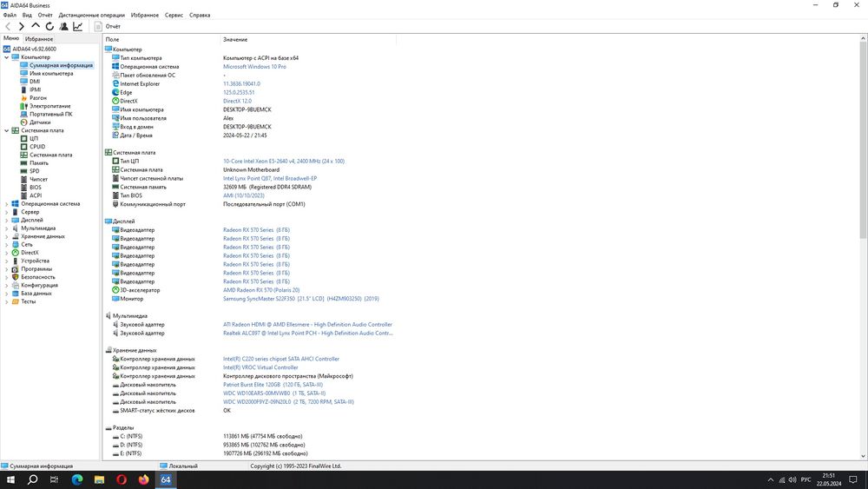This screenshot has width=868, height=489.
Task: Open the graph chart toolbar icon
Action: pos(78,26)
